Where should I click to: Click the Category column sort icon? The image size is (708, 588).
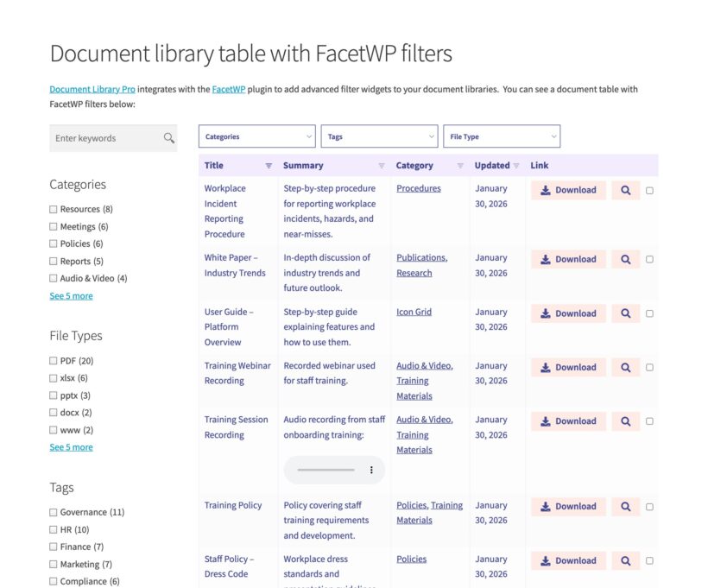coord(460,166)
